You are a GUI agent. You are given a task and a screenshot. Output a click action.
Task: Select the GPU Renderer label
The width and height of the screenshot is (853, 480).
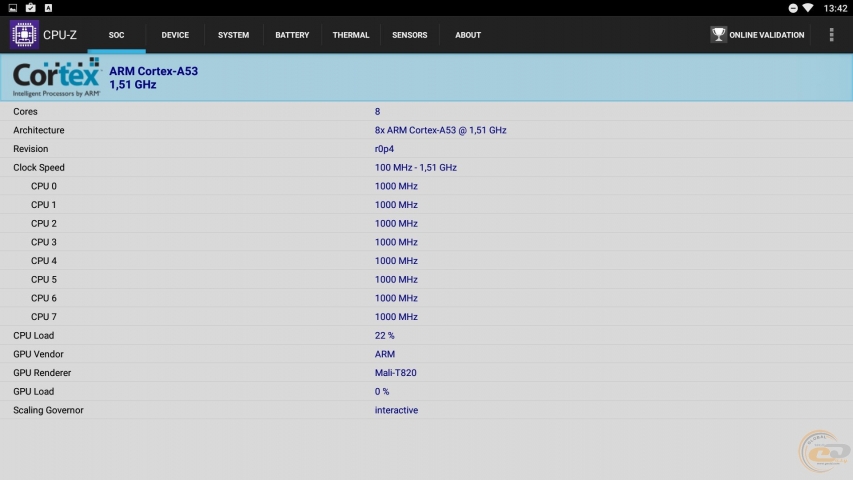pos(42,373)
